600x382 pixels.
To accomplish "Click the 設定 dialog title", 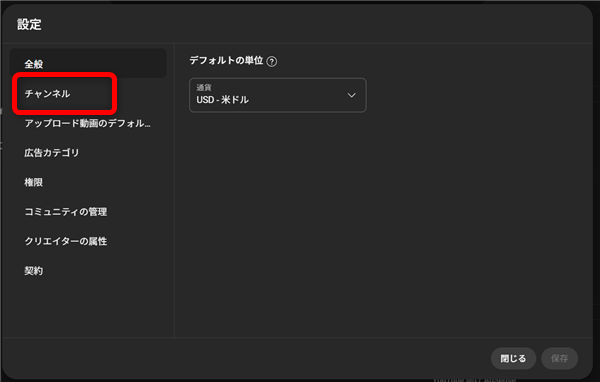I will [29, 24].
